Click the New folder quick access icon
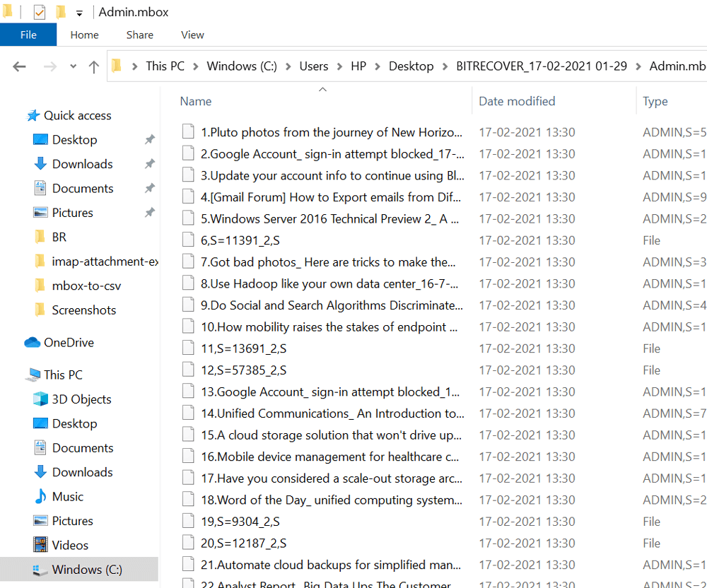This screenshot has width=707, height=588. [60, 12]
